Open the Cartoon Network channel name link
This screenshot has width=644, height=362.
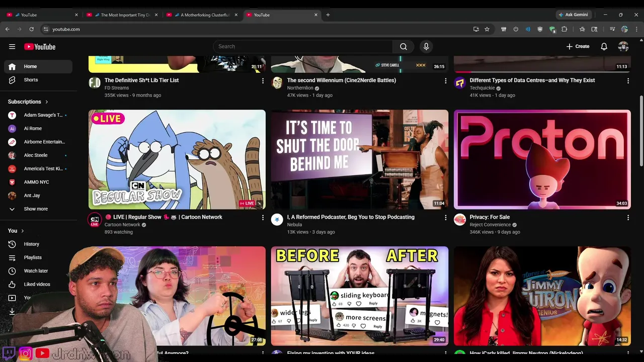[x=122, y=225]
